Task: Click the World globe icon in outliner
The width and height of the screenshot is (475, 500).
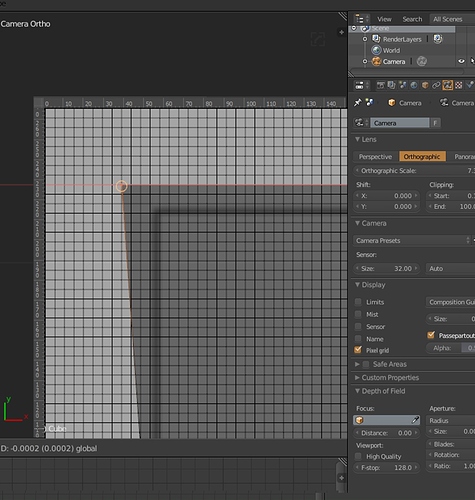Action: point(376,50)
